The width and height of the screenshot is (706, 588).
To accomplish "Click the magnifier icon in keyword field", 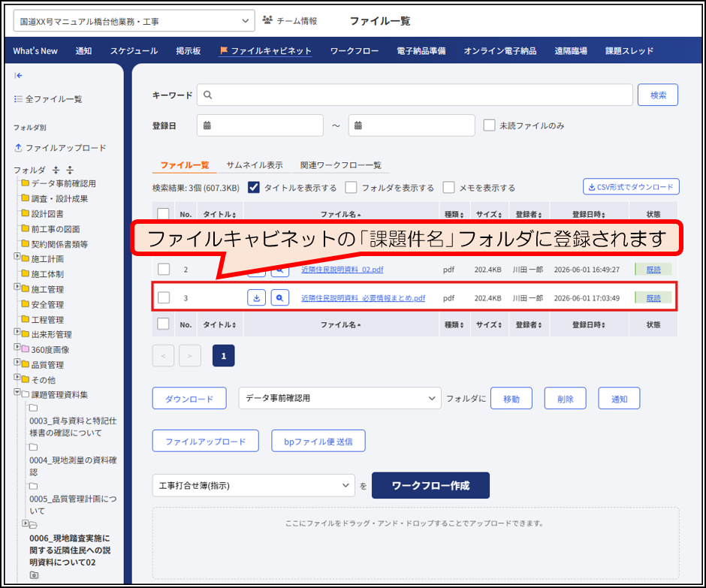I will [207, 95].
